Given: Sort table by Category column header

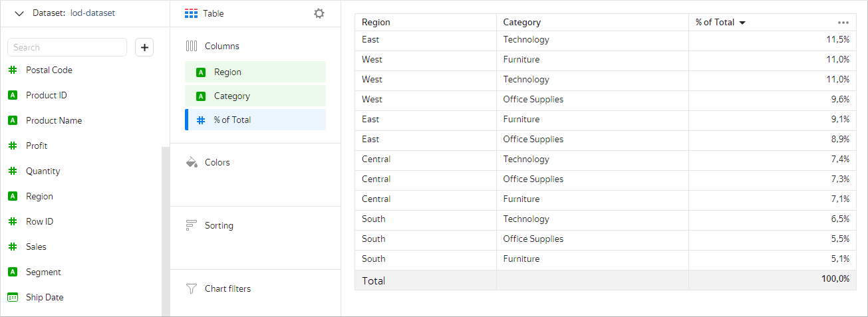Looking at the screenshot, I should [522, 22].
